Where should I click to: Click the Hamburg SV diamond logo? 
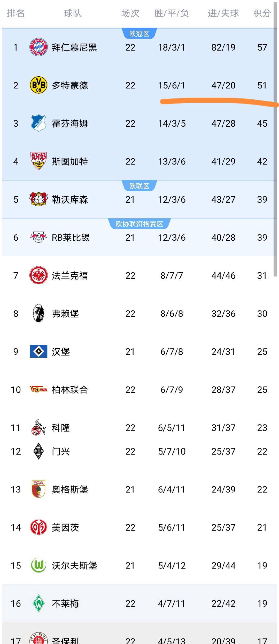click(x=38, y=351)
